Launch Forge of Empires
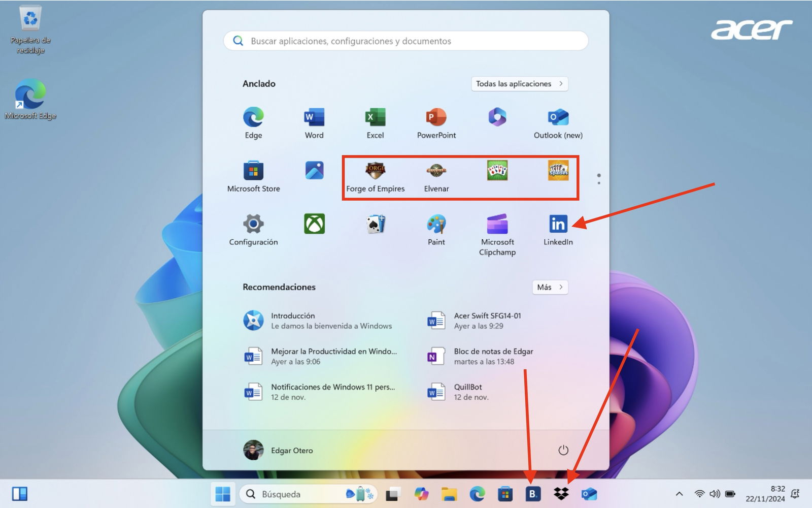The height and width of the screenshot is (508, 812). pyautogui.click(x=376, y=177)
